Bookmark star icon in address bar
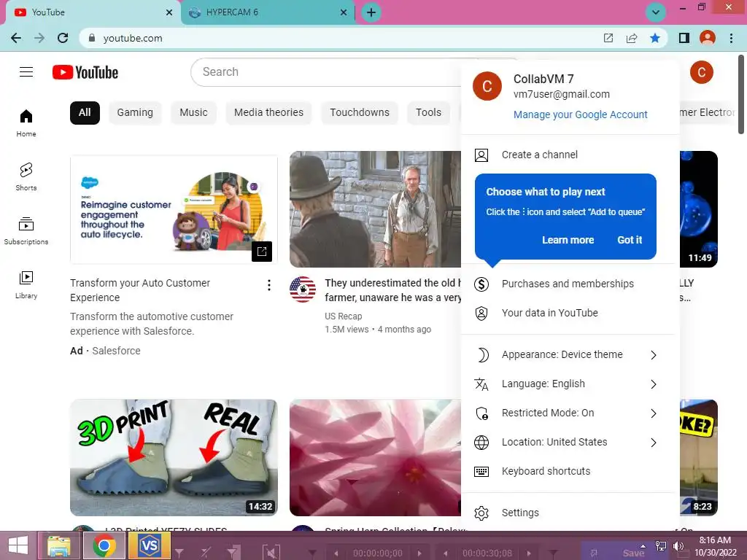The image size is (747, 560). click(655, 38)
